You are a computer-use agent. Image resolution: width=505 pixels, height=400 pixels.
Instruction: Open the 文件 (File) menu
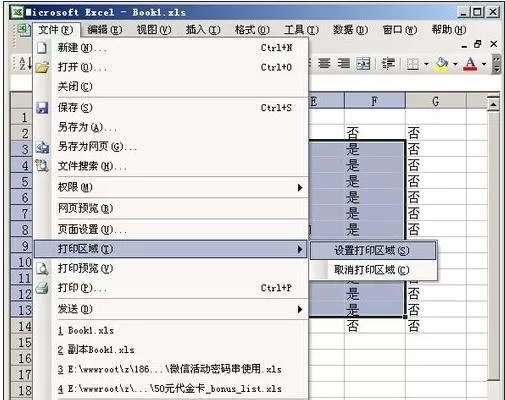pos(56,30)
